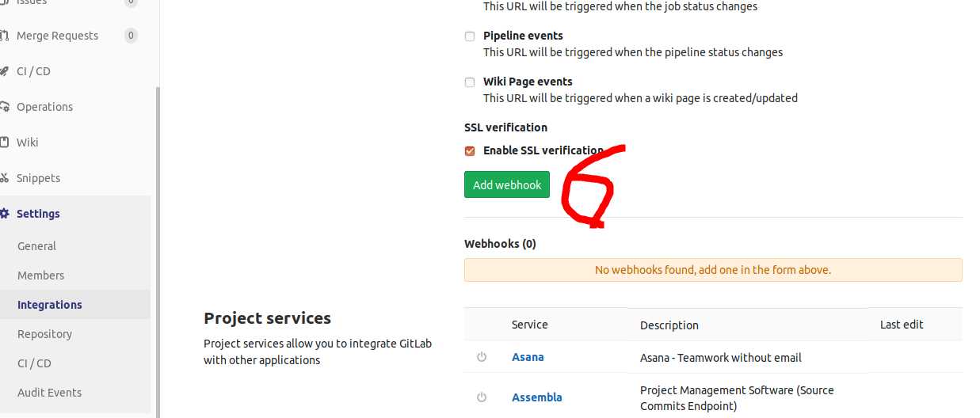Click the power icon beside Asana
The image size is (980, 418).
tap(482, 357)
